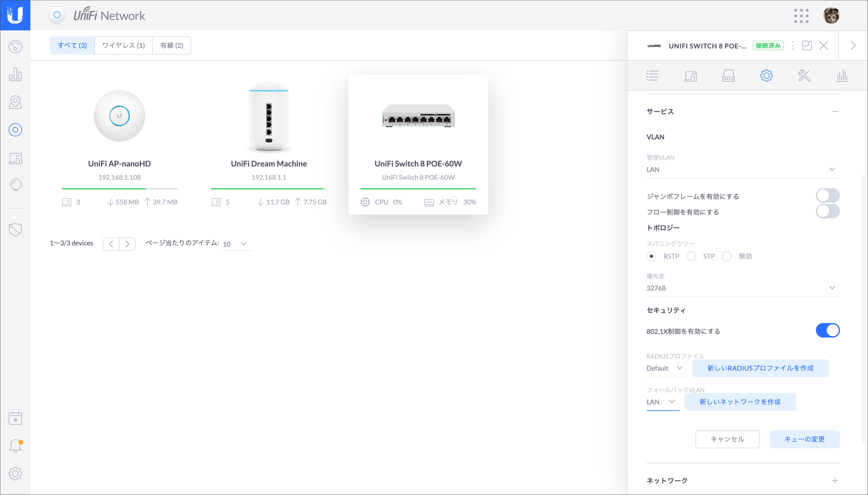Click the site selector circle icon in header

[57, 15]
